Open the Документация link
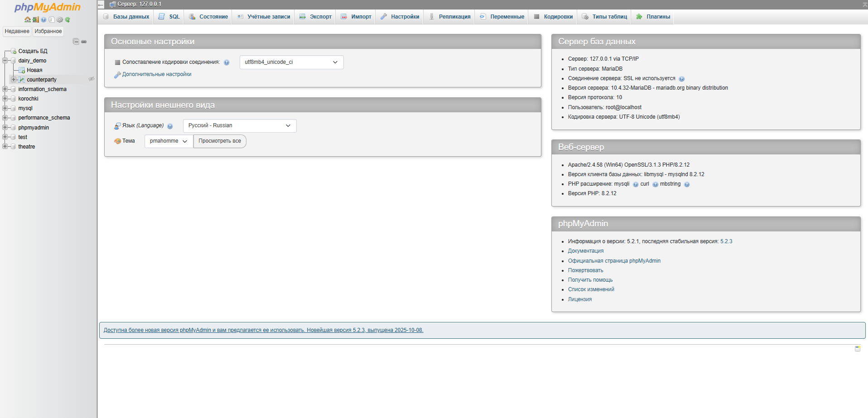 pos(585,251)
